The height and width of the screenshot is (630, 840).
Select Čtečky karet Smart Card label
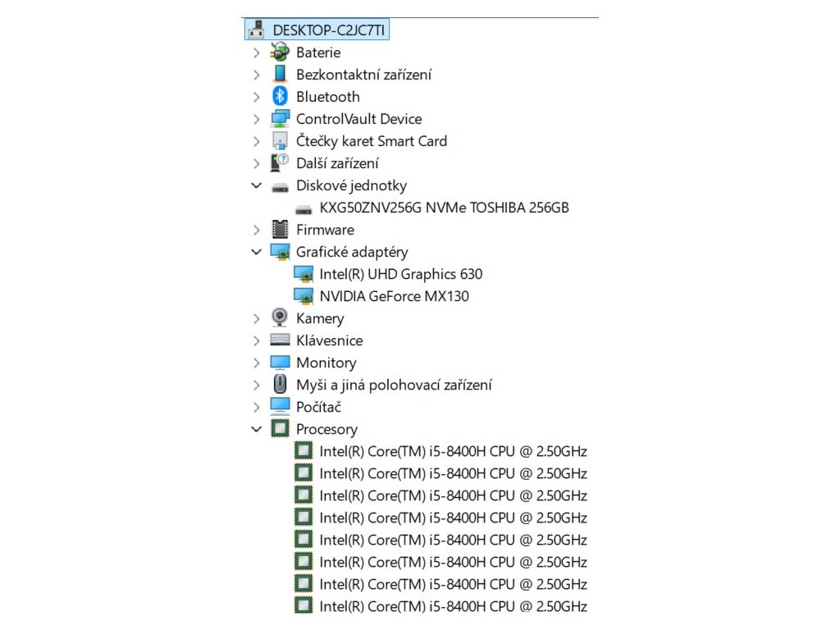click(x=372, y=141)
